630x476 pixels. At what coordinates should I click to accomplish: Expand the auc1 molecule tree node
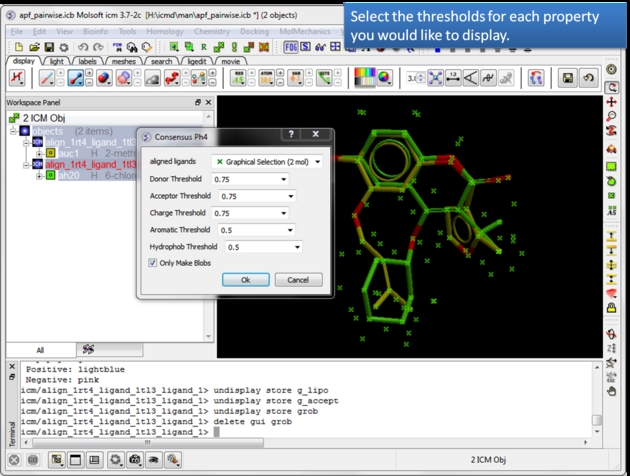(38, 153)
